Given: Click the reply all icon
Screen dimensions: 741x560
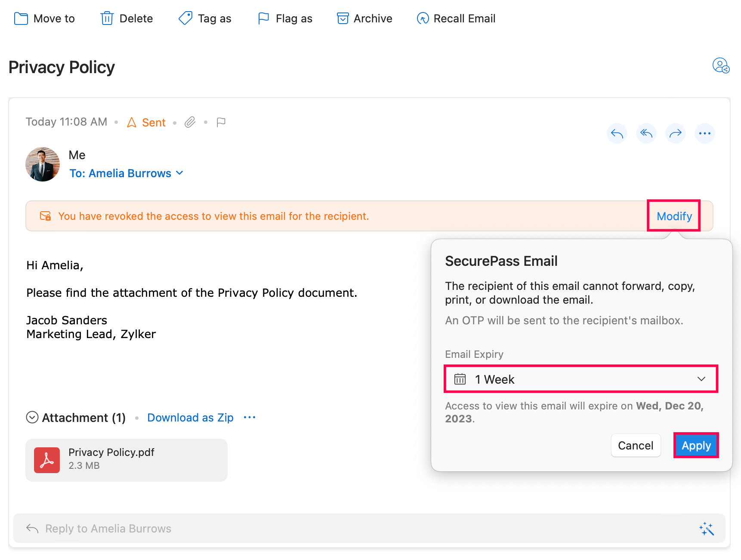Looking at the screenshot, I should [x=646, y=133].
